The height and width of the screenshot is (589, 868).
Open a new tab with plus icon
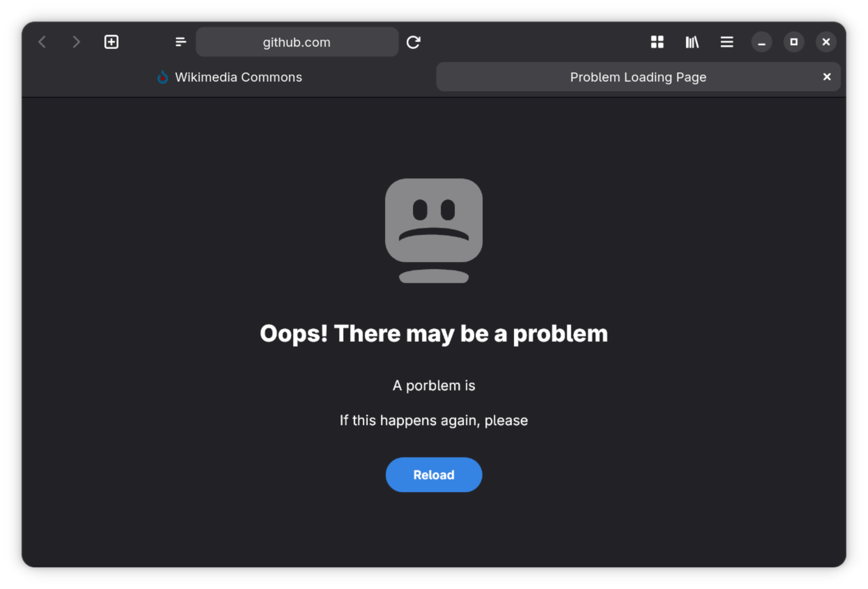111,42
